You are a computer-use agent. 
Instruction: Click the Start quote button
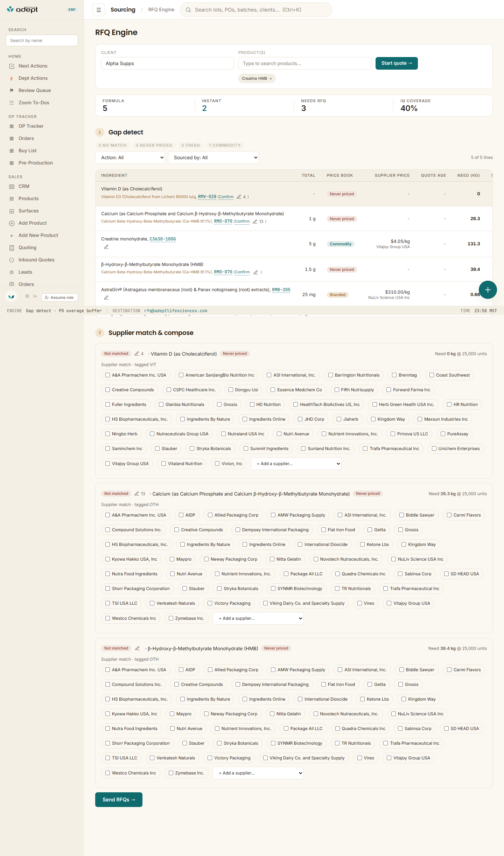(x=397, y=63)
